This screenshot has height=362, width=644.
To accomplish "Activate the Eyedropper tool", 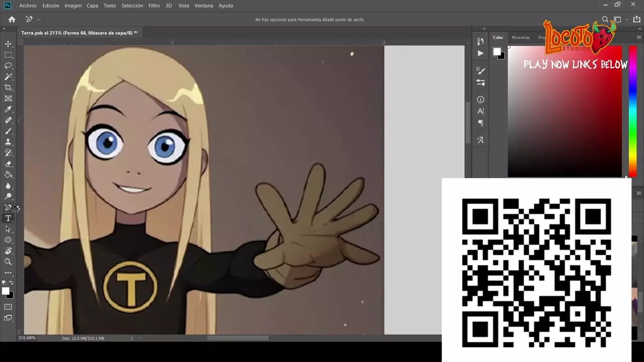I will pyautogui.click(x=8, y=110).
